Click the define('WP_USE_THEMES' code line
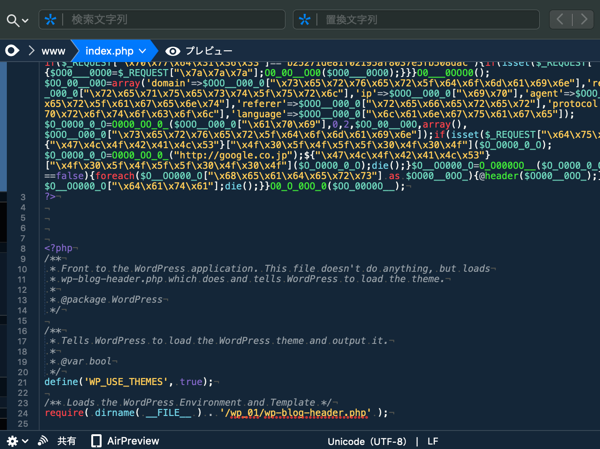The height and width of the screenshot is (449, 600). (129, 382)
